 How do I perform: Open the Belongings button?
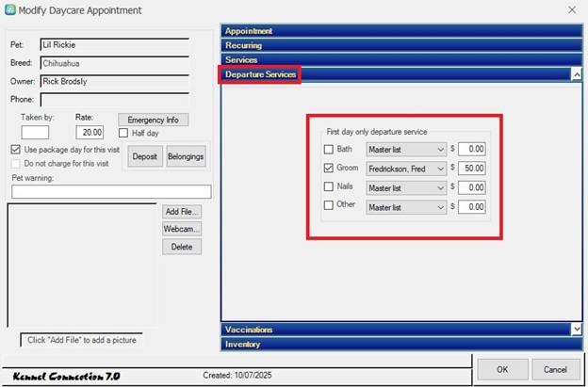(x=186, y=156)
